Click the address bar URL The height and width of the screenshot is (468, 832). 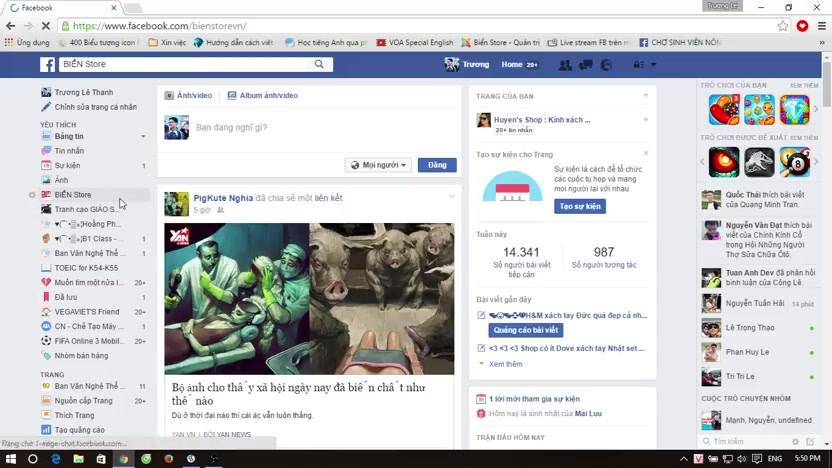[159, 26]
